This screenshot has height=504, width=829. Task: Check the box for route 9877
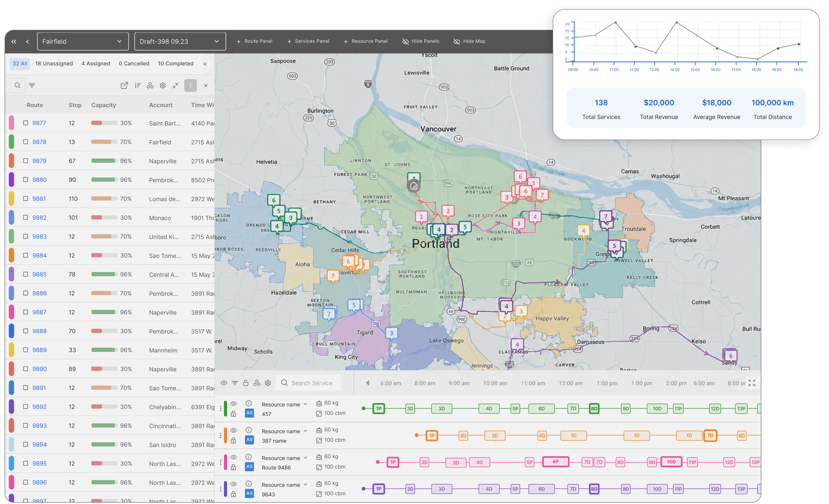[x=26, y=123]
